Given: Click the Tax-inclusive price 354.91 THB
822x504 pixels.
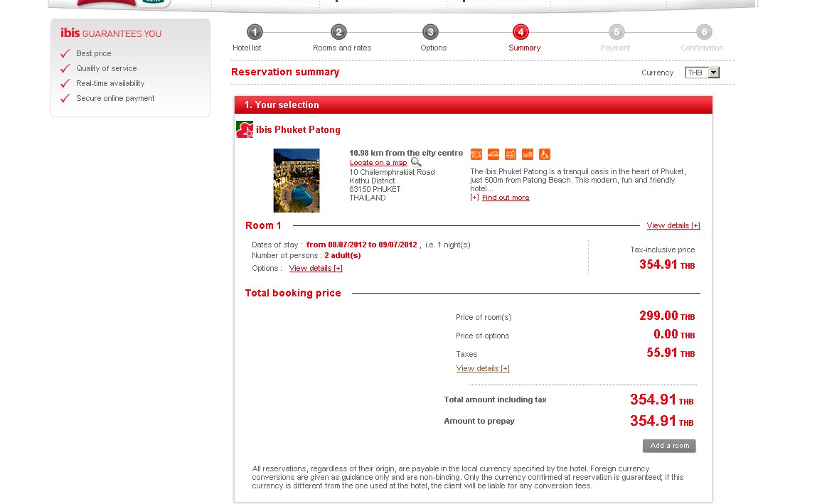Looking at the screenshot, I should [667, 264].
